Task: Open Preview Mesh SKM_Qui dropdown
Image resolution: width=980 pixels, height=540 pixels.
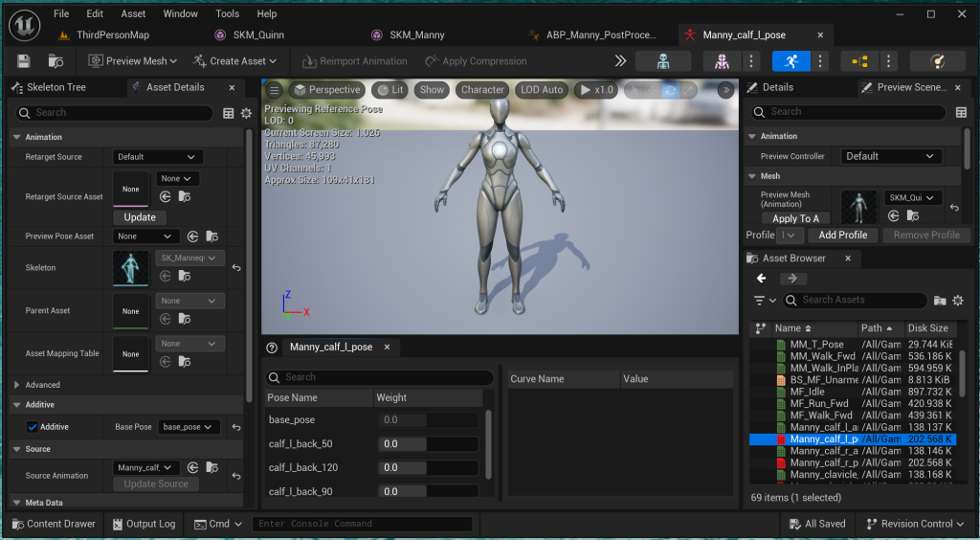Action: (x=913, y=197)
